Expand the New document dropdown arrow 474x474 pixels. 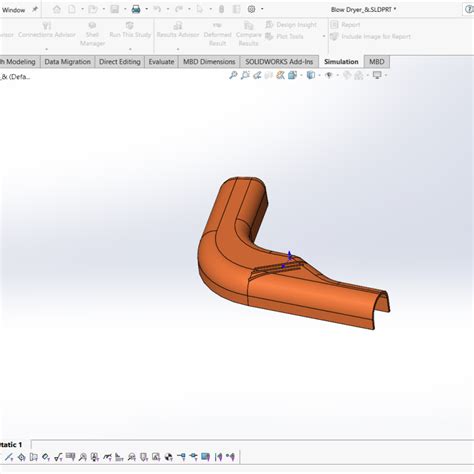click(x=82, y=9)
